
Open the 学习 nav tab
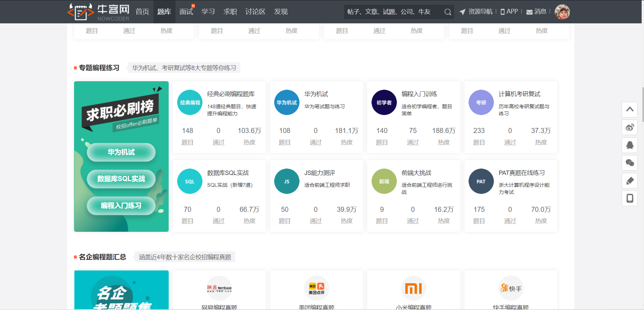click(x=208, y=12)
